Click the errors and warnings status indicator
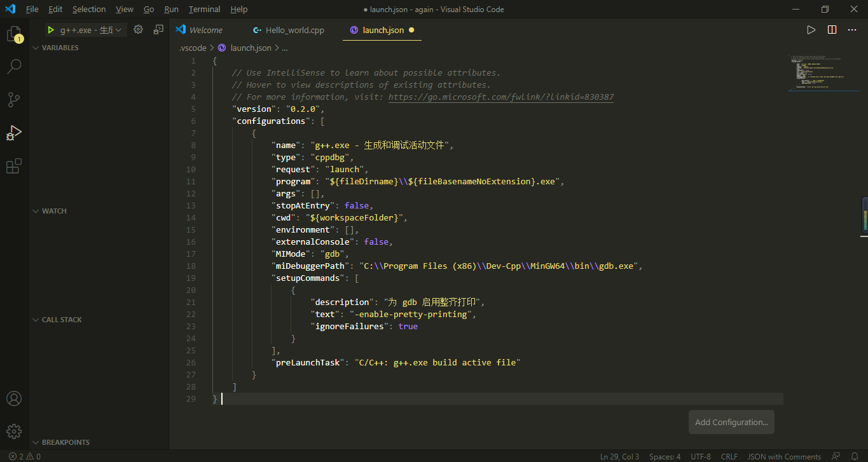 [25, 456]
